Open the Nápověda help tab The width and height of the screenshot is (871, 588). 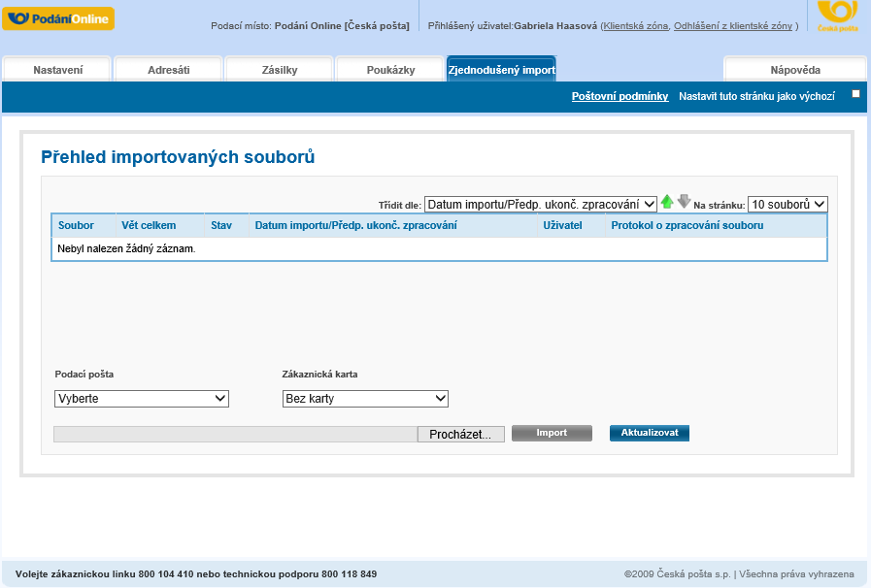(x=794, y=70)
